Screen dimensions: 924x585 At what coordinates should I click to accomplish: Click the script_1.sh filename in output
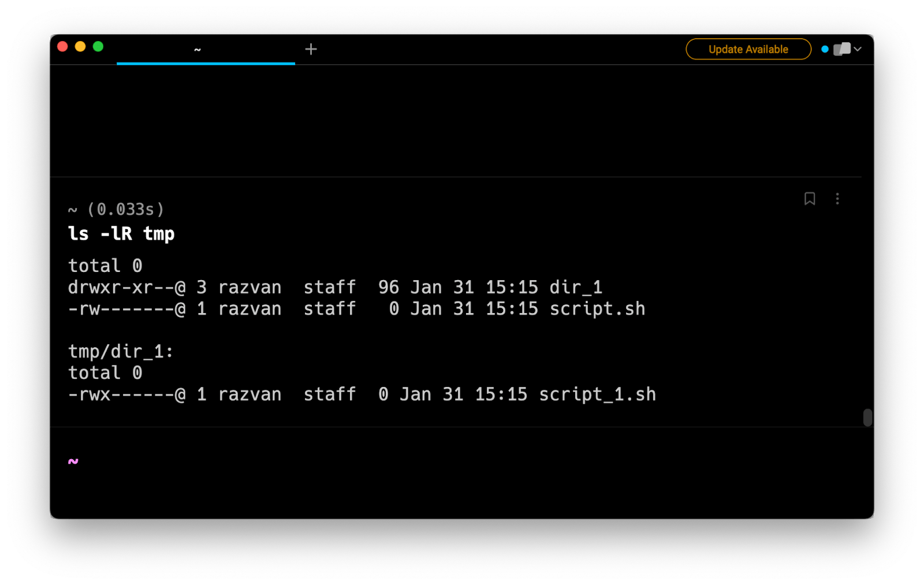click(597, 394)
